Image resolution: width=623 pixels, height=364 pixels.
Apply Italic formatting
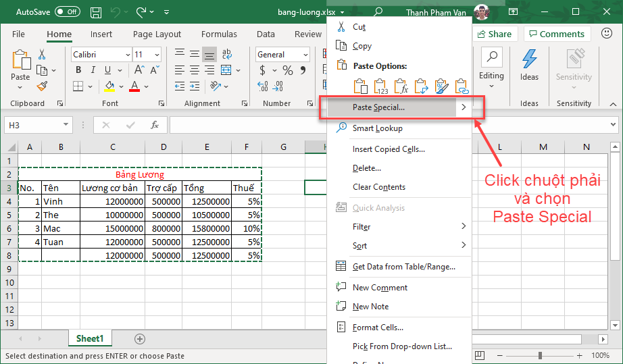93,70
